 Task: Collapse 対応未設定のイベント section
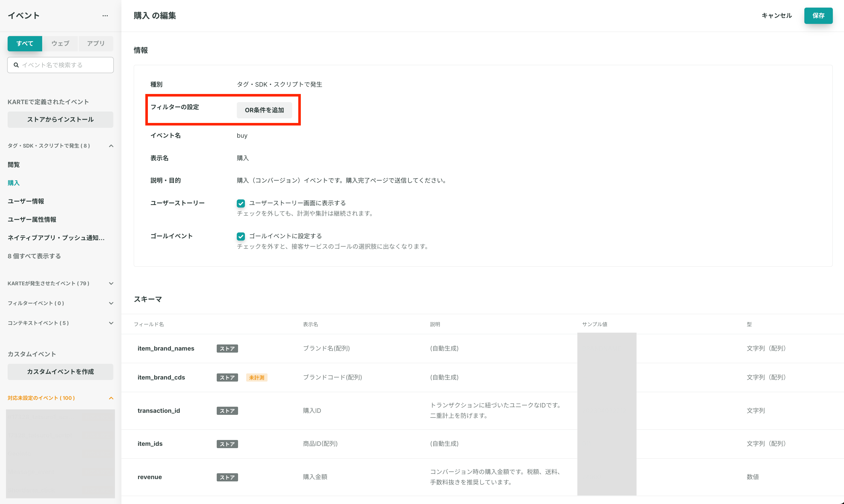111,398
